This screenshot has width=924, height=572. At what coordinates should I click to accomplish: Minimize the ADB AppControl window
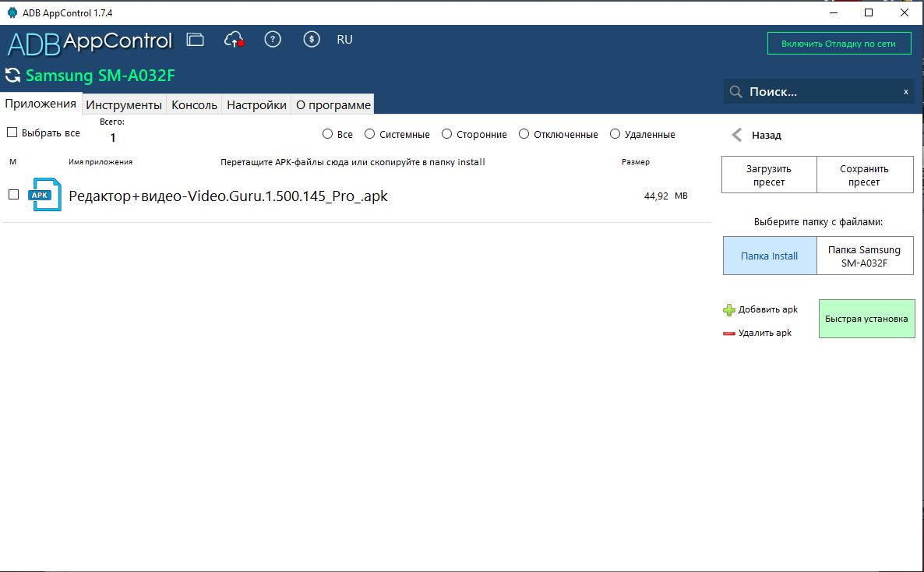[834, 12]
